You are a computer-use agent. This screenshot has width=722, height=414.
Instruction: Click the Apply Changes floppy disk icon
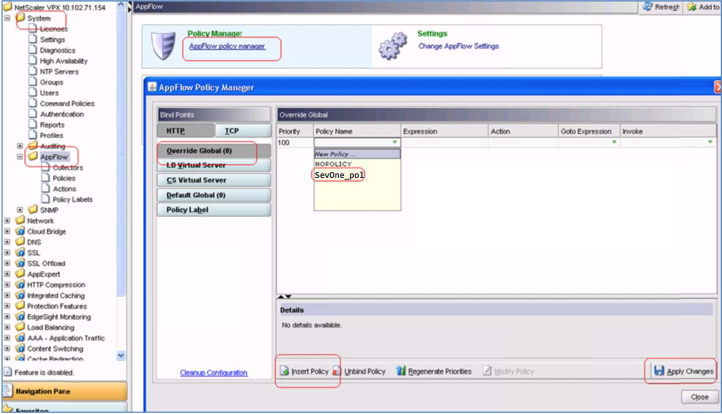tap(659, 371)
